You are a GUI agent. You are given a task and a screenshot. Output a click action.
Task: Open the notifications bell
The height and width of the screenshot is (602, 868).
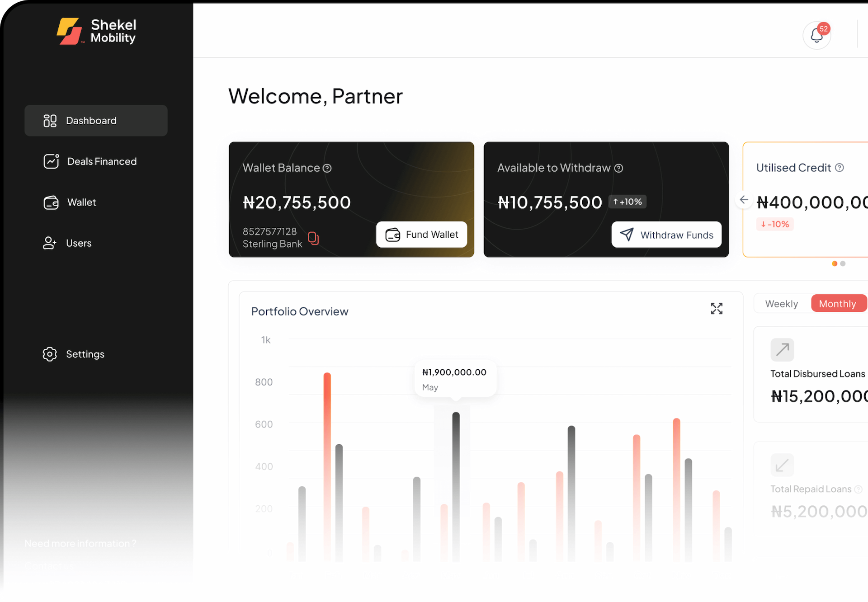click(x=817, y=35)
